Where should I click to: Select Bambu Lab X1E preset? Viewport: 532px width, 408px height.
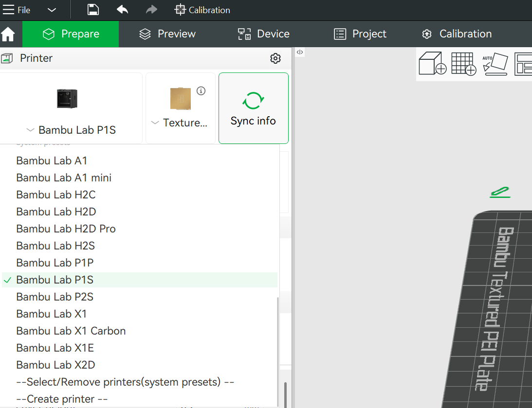coord(139,348)
